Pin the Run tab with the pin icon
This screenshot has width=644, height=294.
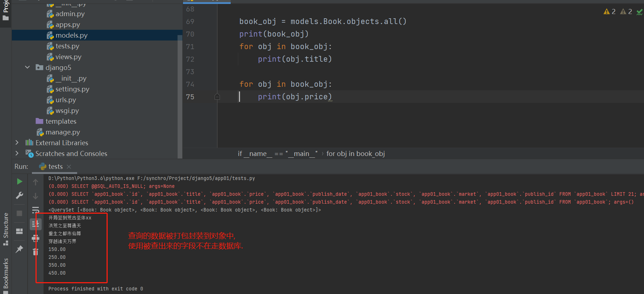pyautogui.click(x=19, y=249)
